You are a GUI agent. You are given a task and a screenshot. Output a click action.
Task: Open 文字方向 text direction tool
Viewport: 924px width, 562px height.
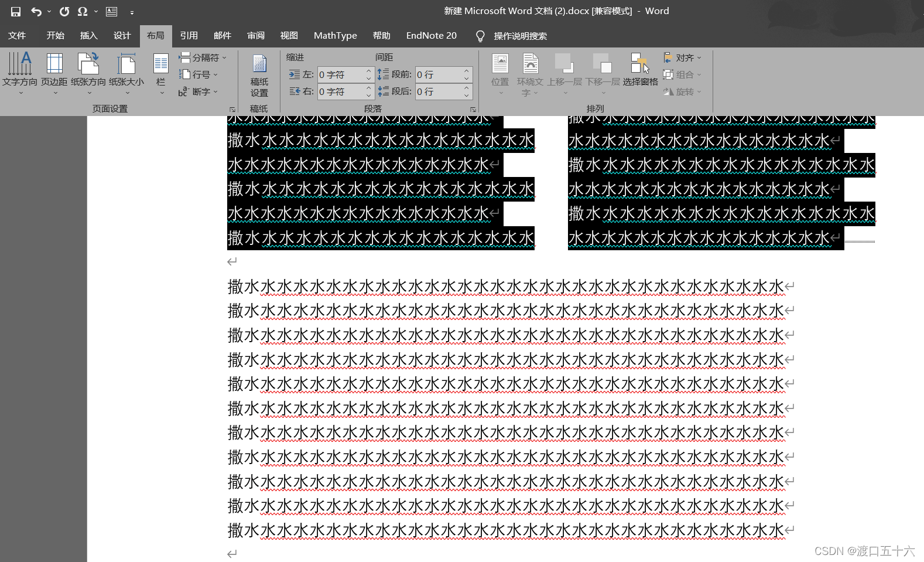[x=20, y=70]
